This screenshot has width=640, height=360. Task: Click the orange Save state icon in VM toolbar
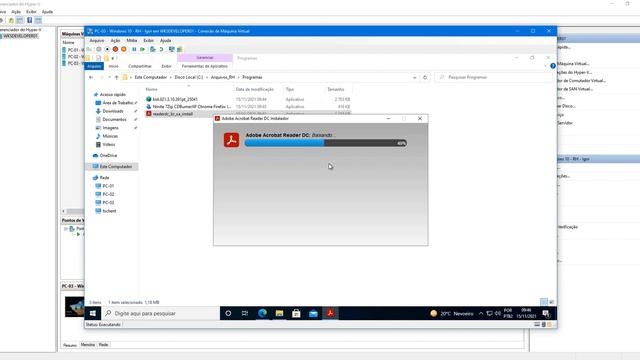pyautogui.click(x=124, y=49)
